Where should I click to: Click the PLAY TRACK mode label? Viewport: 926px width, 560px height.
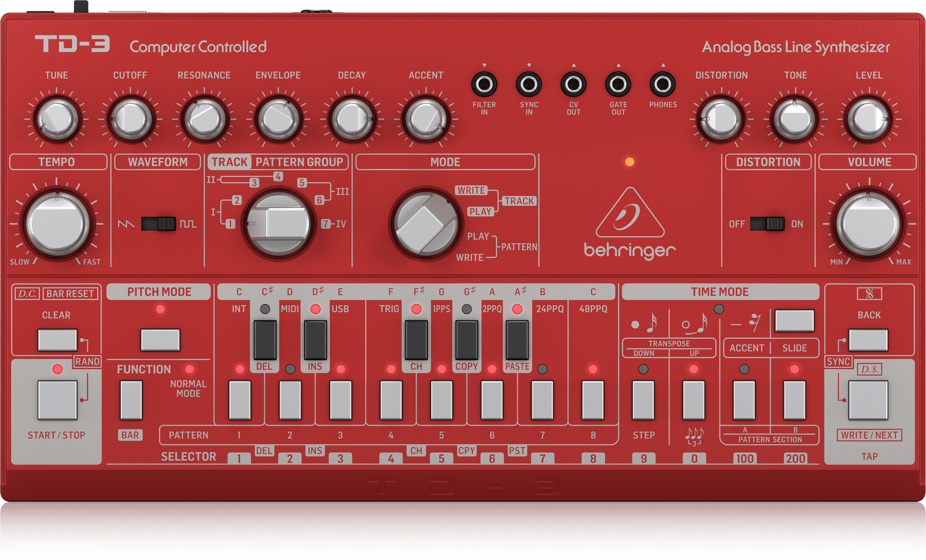[480, 212]
